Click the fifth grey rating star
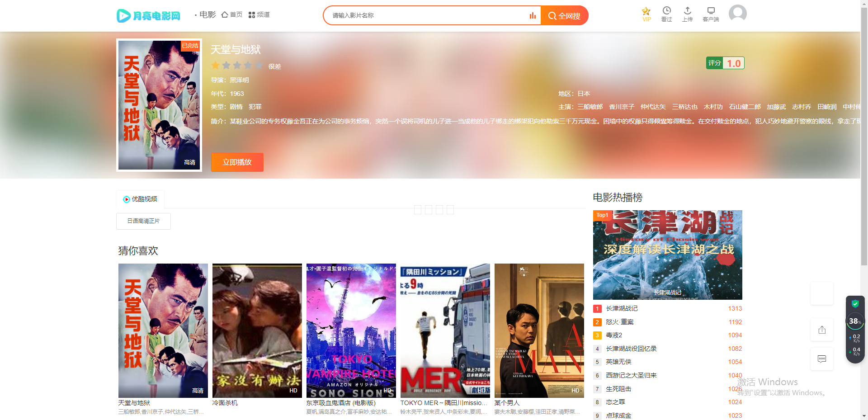 [259, 66]
